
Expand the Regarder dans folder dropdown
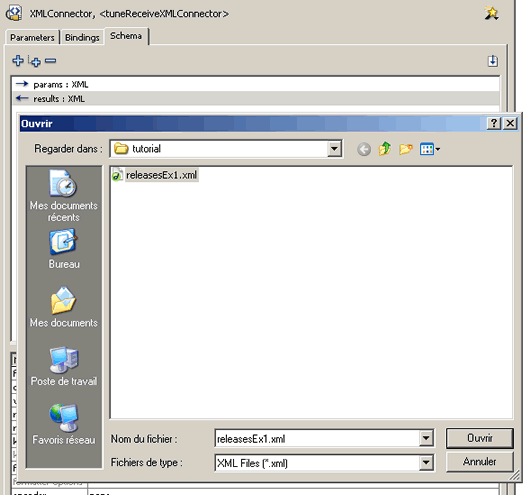pos(334,149)
